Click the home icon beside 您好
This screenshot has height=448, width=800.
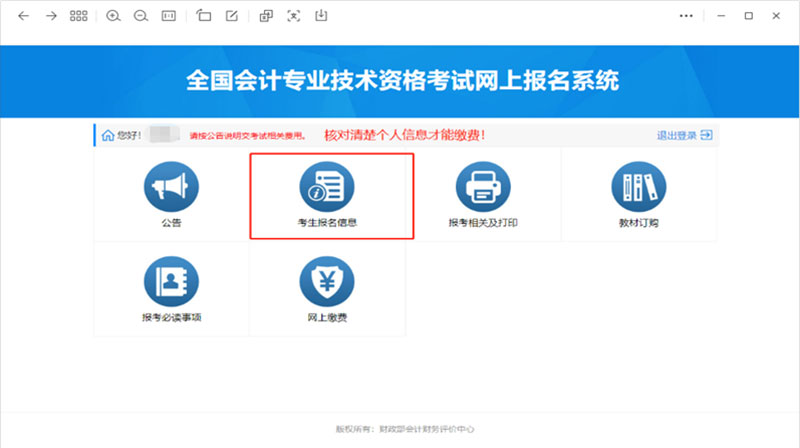(x=106, y=135)
